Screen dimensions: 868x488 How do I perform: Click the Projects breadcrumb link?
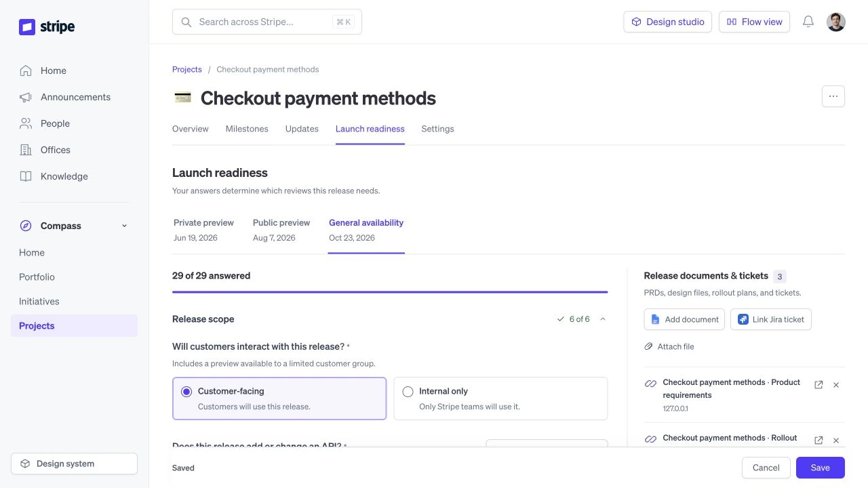187,69
